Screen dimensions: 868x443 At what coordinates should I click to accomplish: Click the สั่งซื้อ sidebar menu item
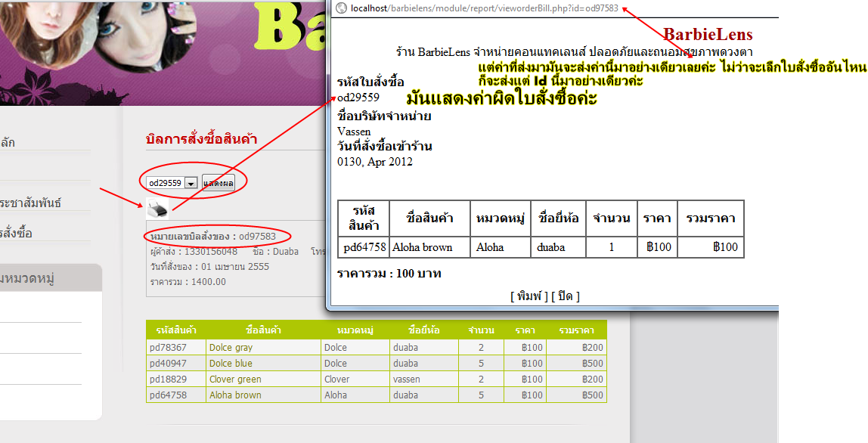click(16, 233)
